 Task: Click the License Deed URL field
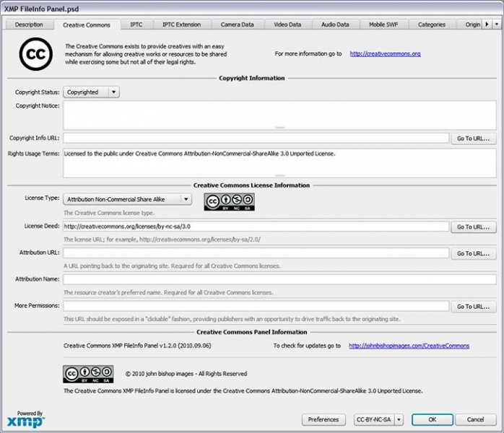(x=256, y=227)
